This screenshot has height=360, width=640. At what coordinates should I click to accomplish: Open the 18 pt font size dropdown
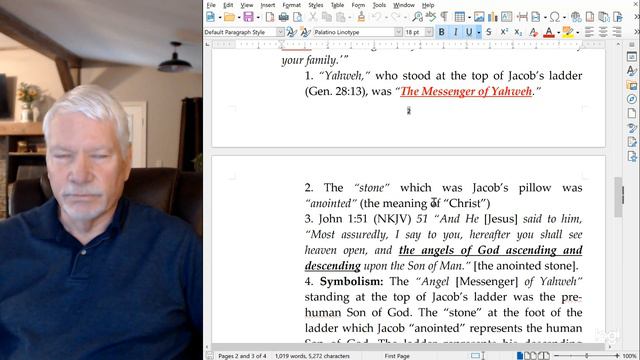pyautogui.click(x=429, y=32)
